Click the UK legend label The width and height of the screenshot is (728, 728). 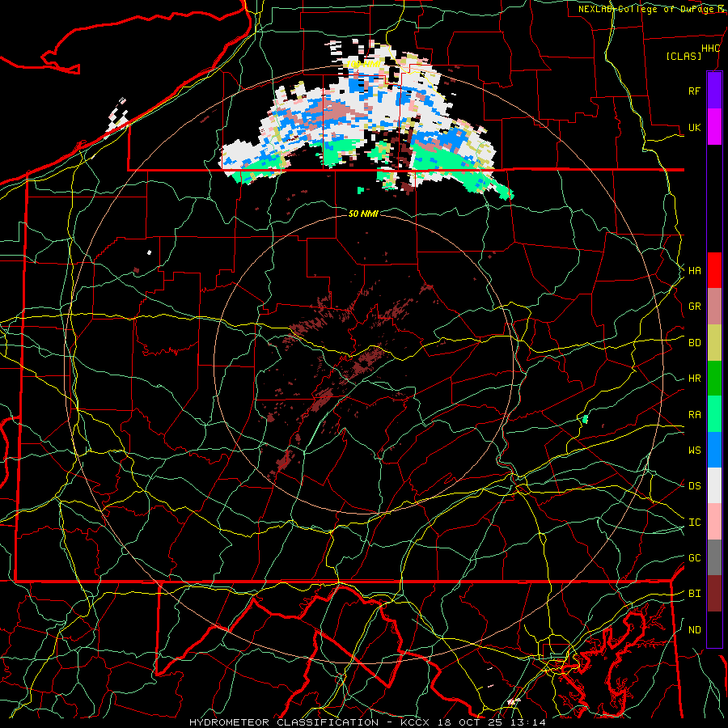[x=694, y=127]
